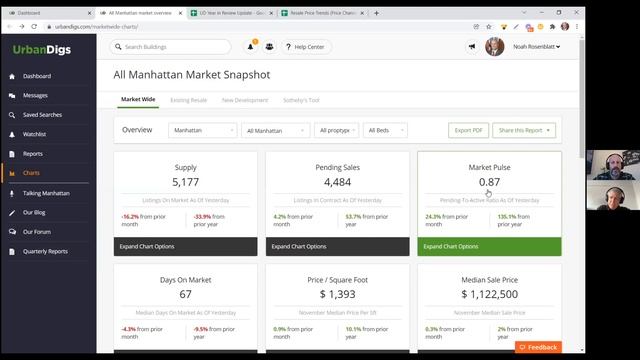640x360 pixels.
Task: Reload the page with refresh icon
Action: [34, 27]
